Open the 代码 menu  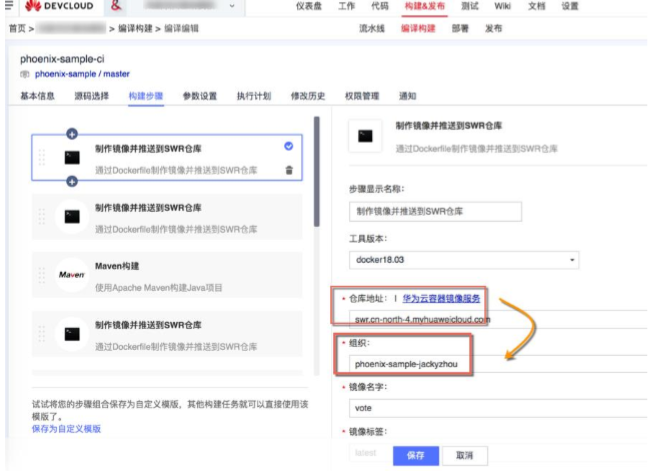pos(380,6)
